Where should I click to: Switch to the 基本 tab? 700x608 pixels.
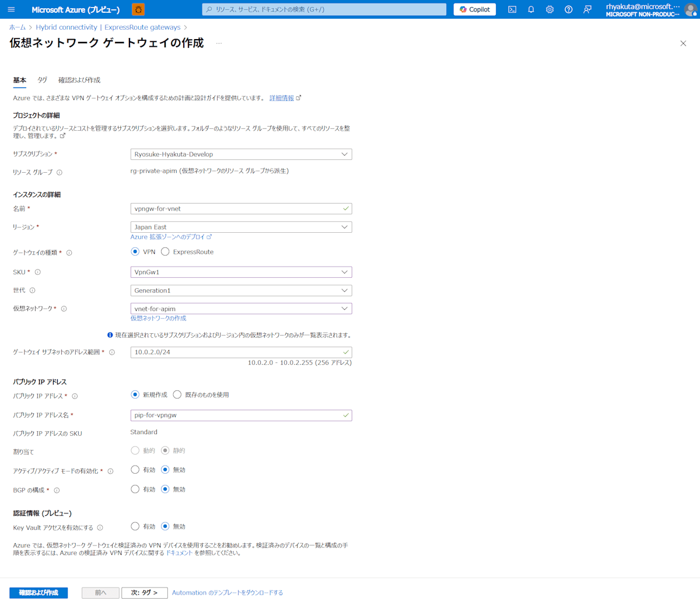(20, 80)
